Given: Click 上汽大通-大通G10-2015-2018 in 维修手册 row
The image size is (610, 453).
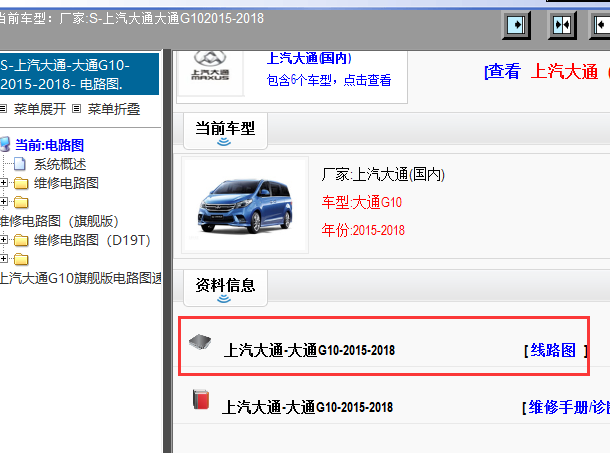Looking at the screenshot, I should click(307, 407).
